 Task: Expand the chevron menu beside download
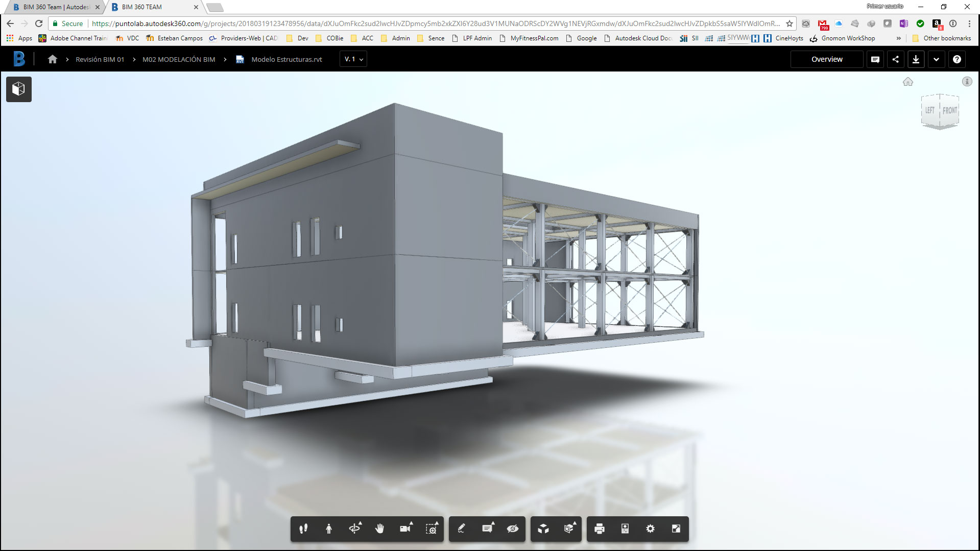pyautogui.click(x=936, y=59)
